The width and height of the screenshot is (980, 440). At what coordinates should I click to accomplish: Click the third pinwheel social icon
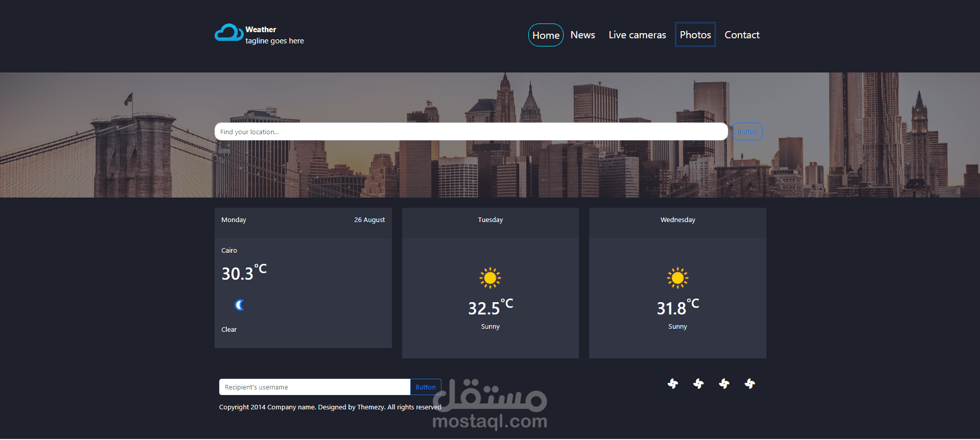724,384
